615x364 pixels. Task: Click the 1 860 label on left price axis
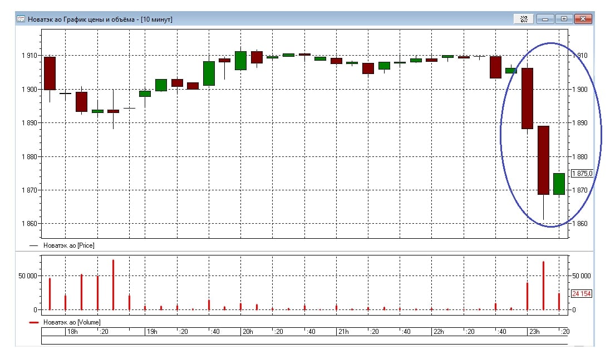pyautogui.click(x=29, y=224)
